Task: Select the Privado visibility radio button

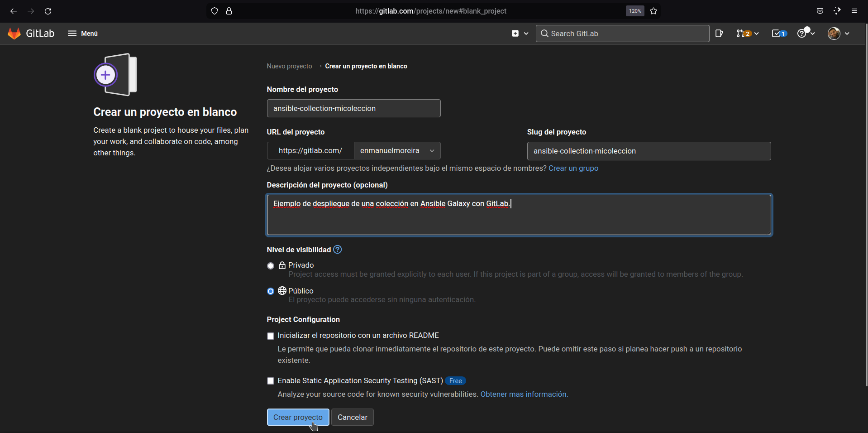Action: [271, 266]
